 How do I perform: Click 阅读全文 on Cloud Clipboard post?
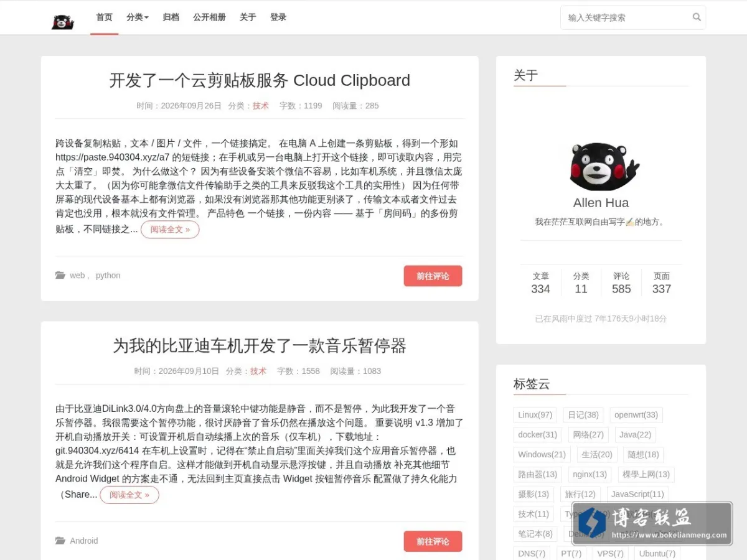point(170,230)
